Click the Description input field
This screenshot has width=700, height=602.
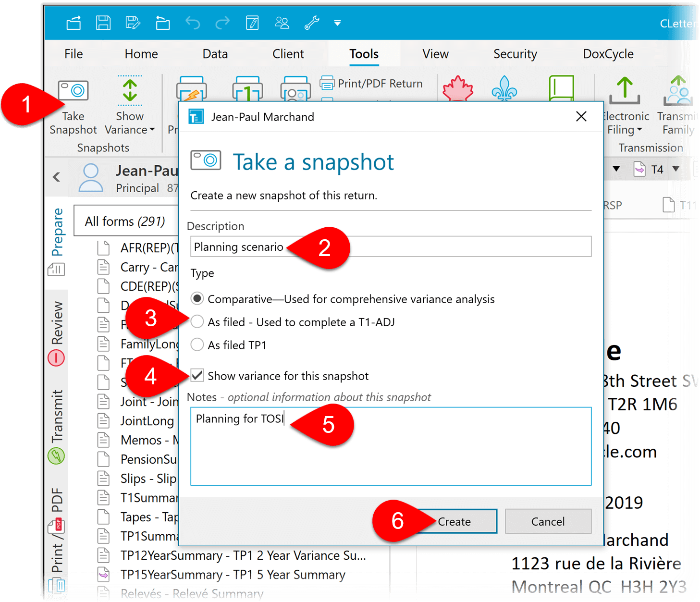391,246
